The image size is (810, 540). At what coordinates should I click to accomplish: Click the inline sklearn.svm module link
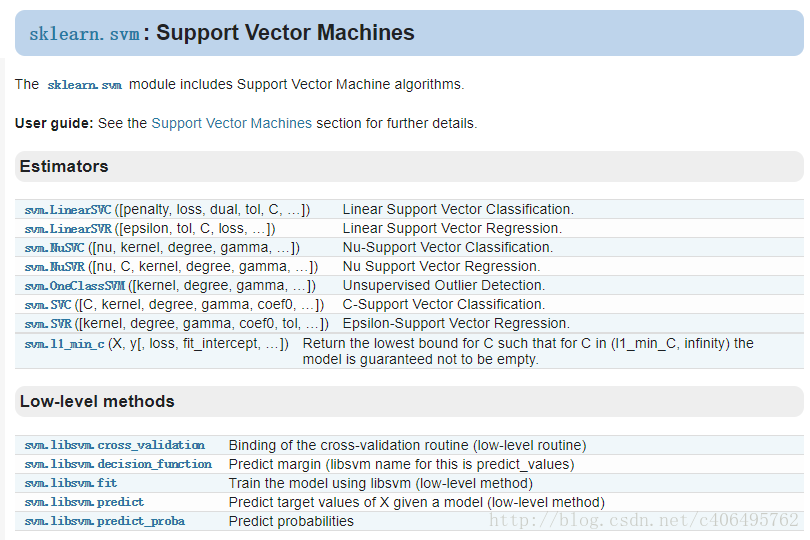[x=84, y=85]
